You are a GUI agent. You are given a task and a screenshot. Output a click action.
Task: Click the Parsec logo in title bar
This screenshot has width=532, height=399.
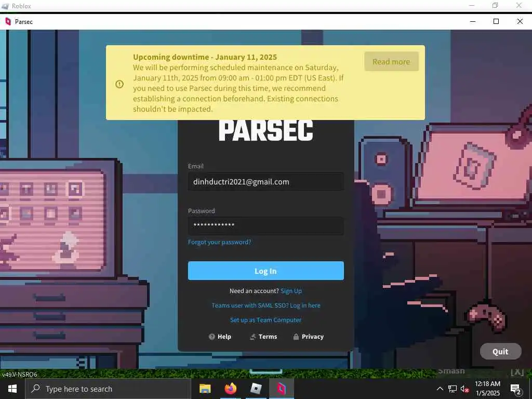(8, 22)
